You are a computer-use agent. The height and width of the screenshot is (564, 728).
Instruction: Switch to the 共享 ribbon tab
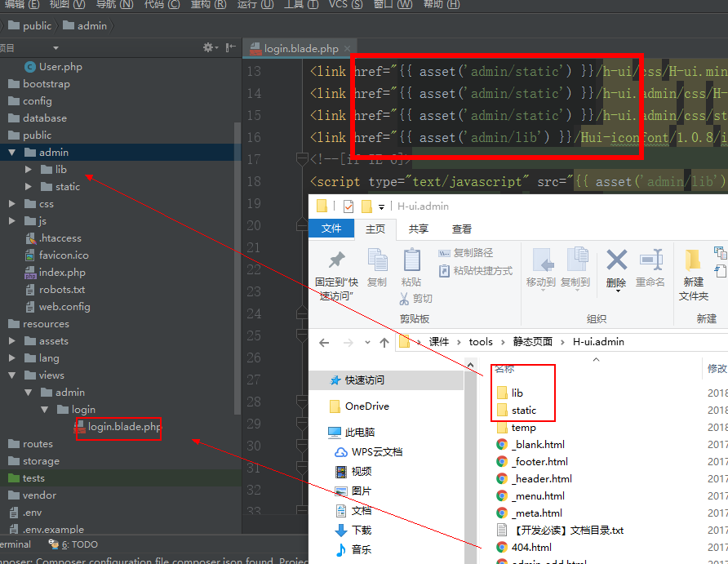[419, 229]
